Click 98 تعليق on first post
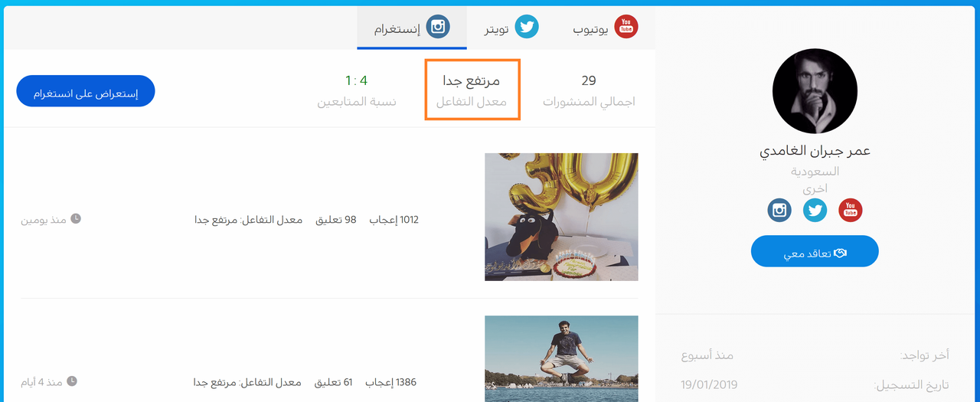 tap(336, 220)
